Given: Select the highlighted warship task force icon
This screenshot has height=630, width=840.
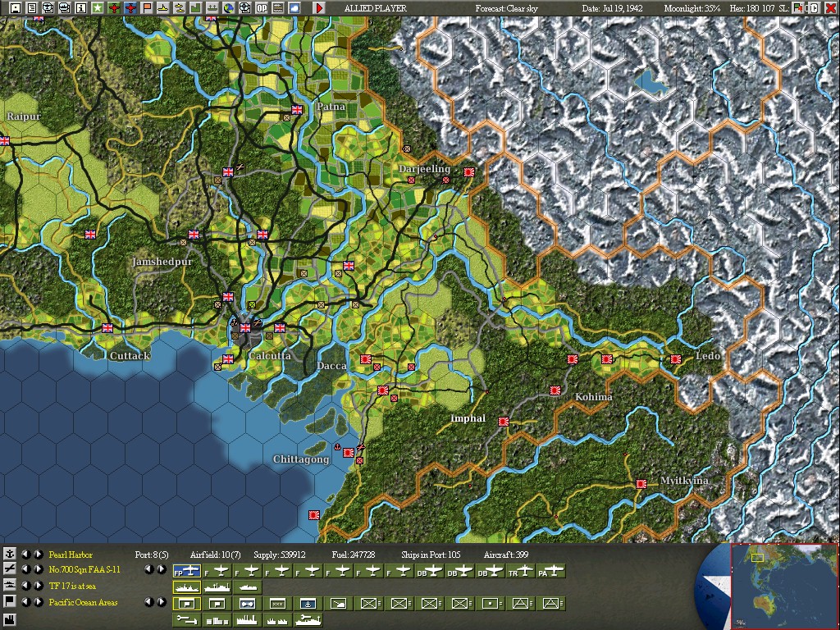Looking at the screenshot, I should 186,587.
